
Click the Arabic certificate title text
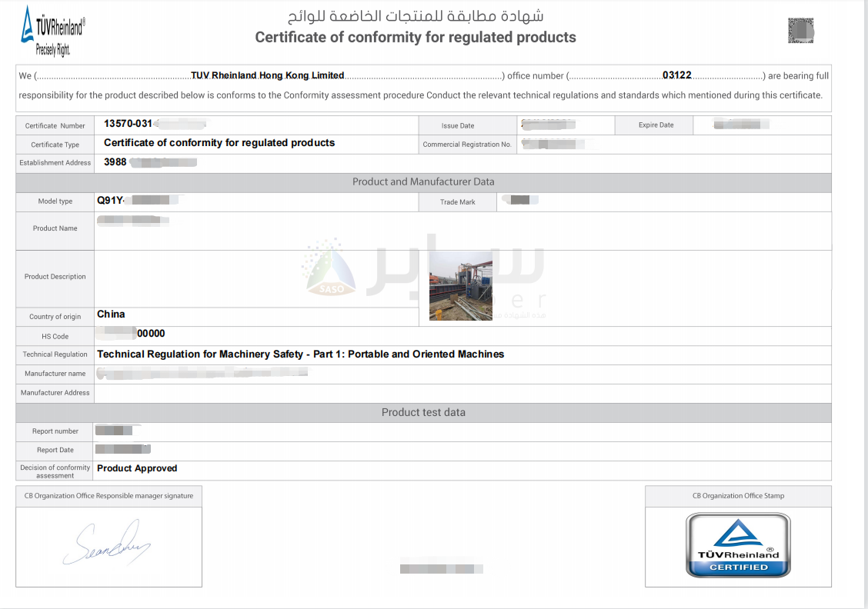pyautogui.click(x=416, y=15)
